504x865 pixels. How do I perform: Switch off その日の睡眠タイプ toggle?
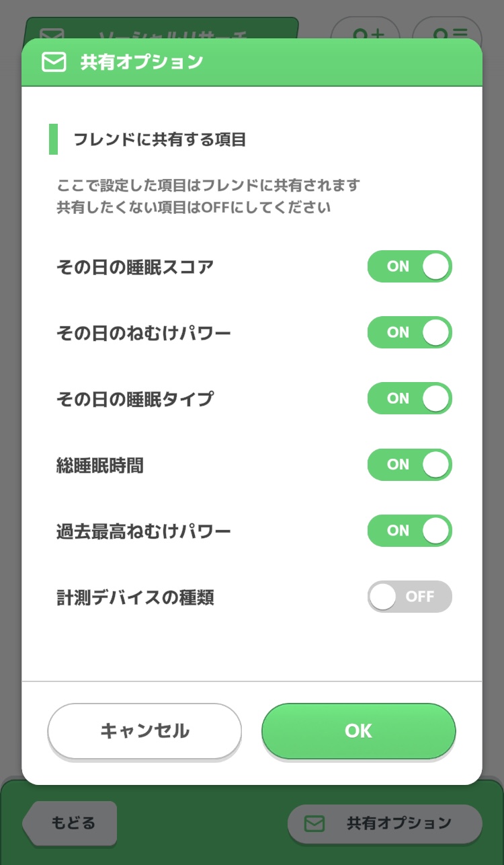[x=409, y=398]
